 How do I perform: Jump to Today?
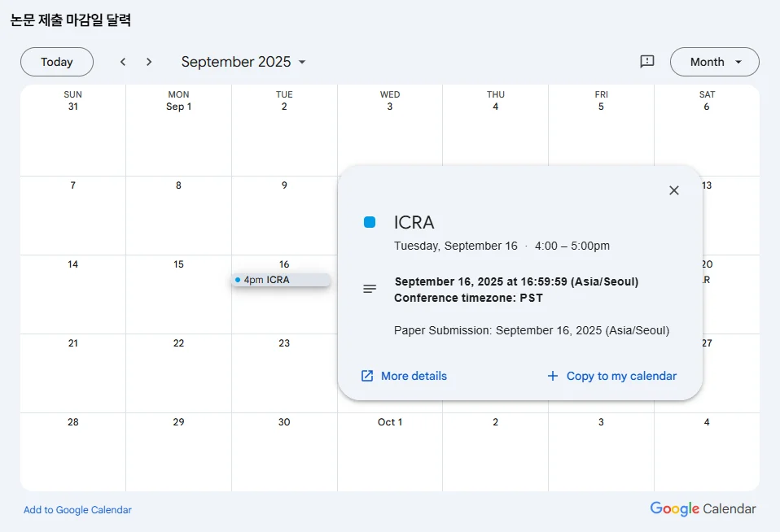pyautogui.click(x=57, y=62)
